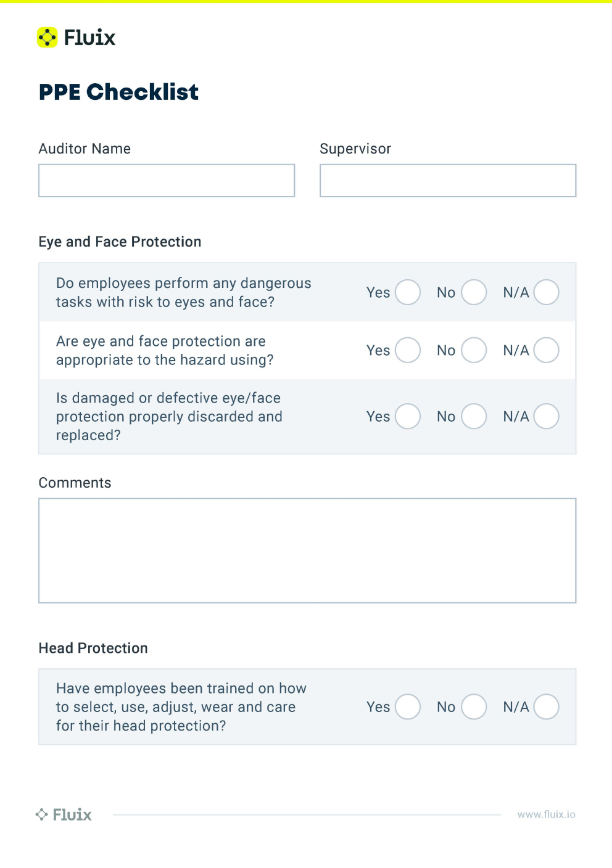Image resolution: width=612 pixels, height=868 pixels.
Task: Select Yes for head protection training
Action: point(408,706)
